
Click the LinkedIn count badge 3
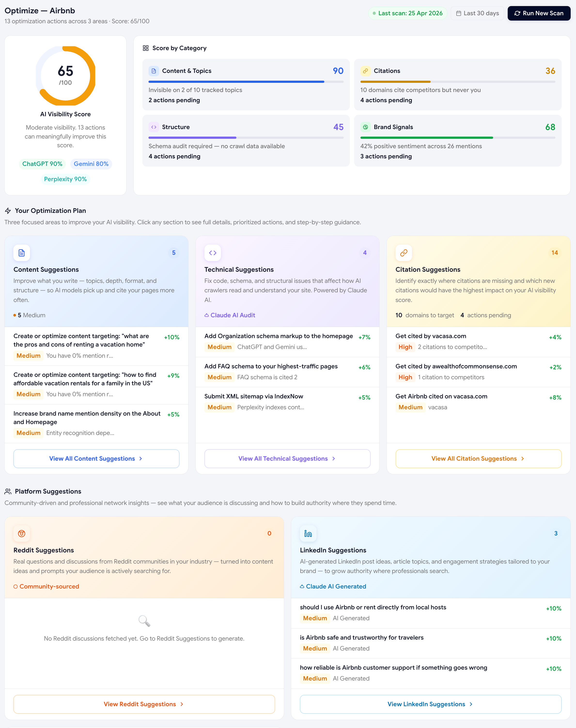[x=556, y=534]
